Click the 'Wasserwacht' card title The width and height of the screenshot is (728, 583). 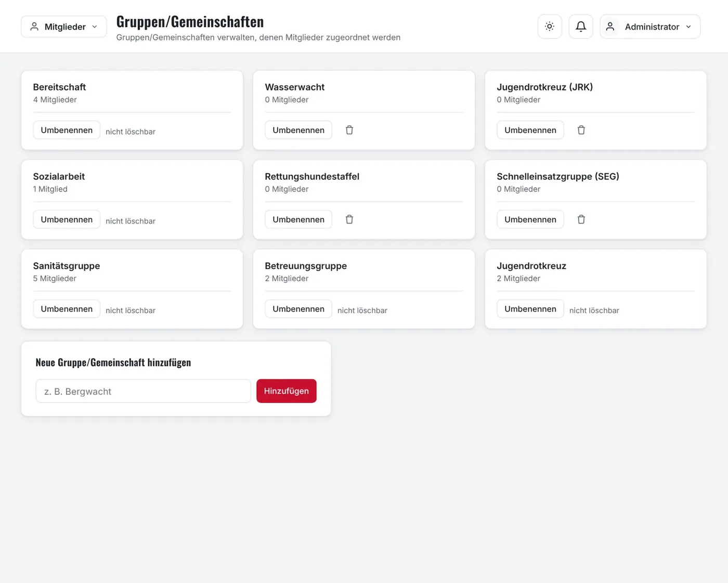tap(295, 87)
